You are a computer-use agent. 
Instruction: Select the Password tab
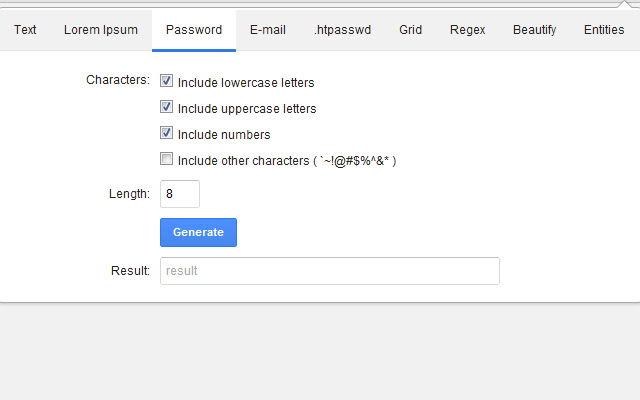coord(194,30)
